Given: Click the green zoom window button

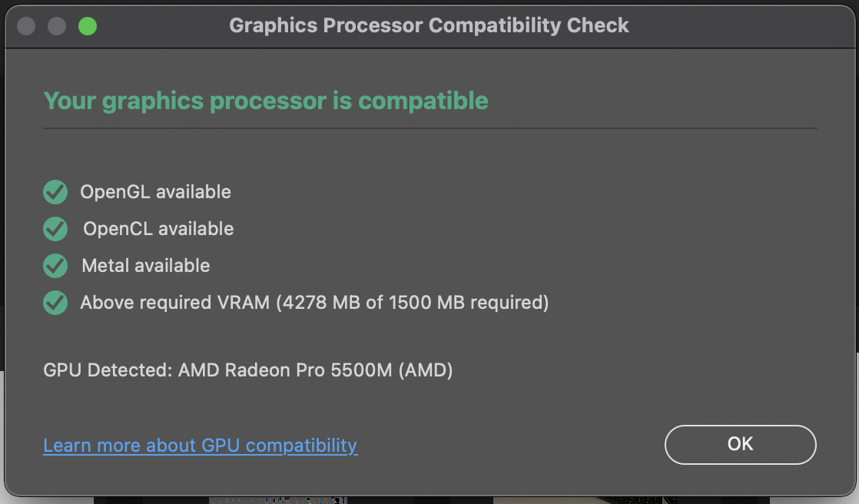Looking at the screenshot, I should (x=88, y=26).
